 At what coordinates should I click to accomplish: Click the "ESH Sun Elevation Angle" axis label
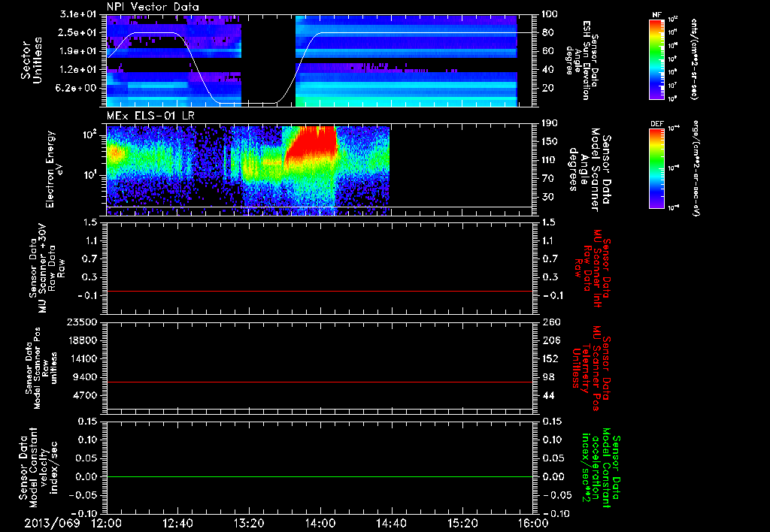(581, 60)
